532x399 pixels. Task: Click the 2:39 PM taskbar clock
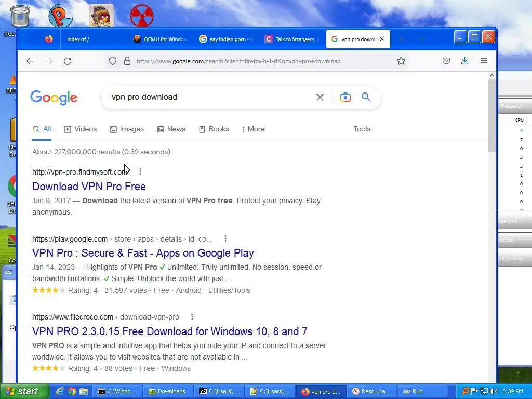pyautogui.click(x=513, y=391)
